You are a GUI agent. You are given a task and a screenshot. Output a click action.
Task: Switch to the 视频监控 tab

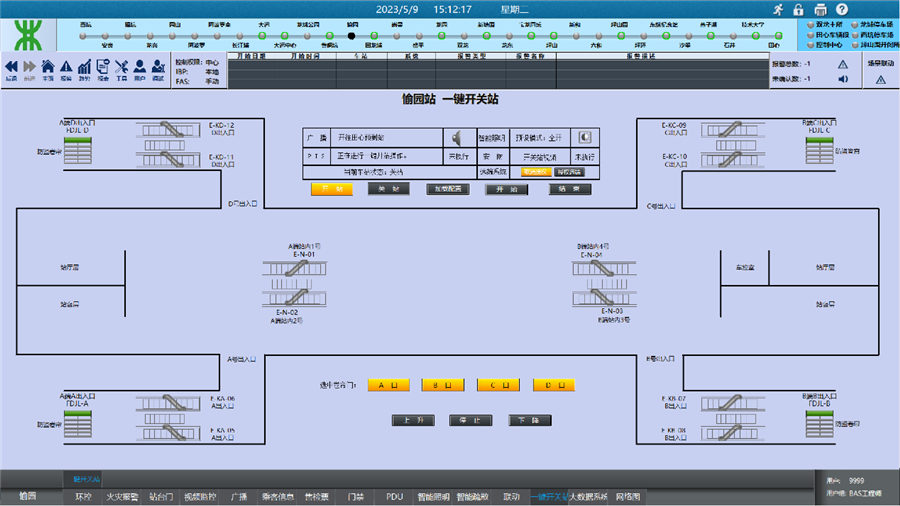[x=200, y=497]
